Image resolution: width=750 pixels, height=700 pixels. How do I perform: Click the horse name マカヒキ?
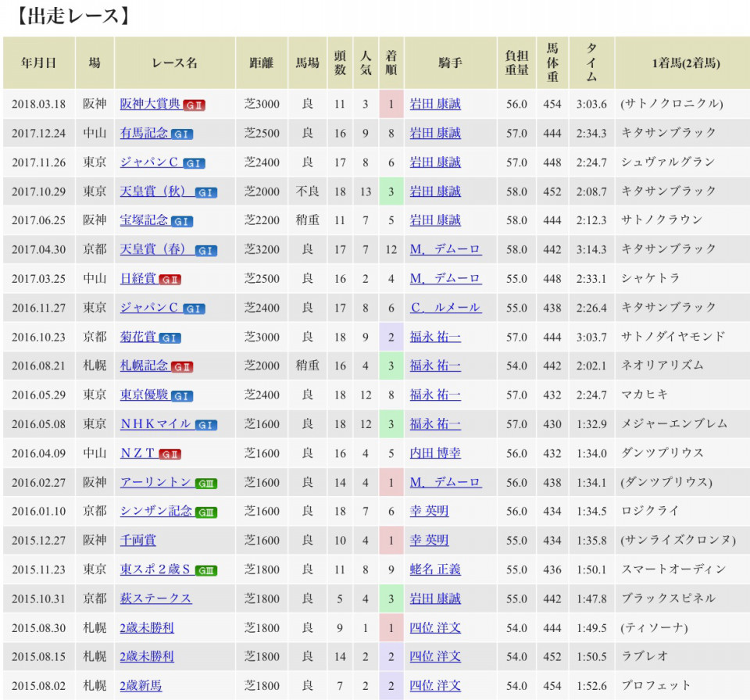645,395
